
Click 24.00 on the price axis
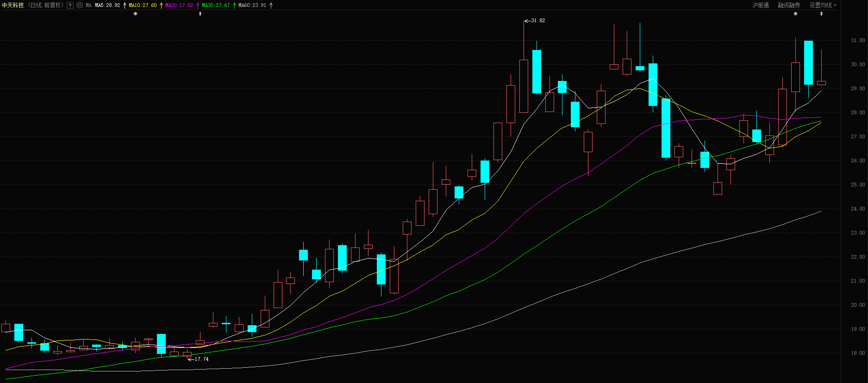click(x=858, y=209)
